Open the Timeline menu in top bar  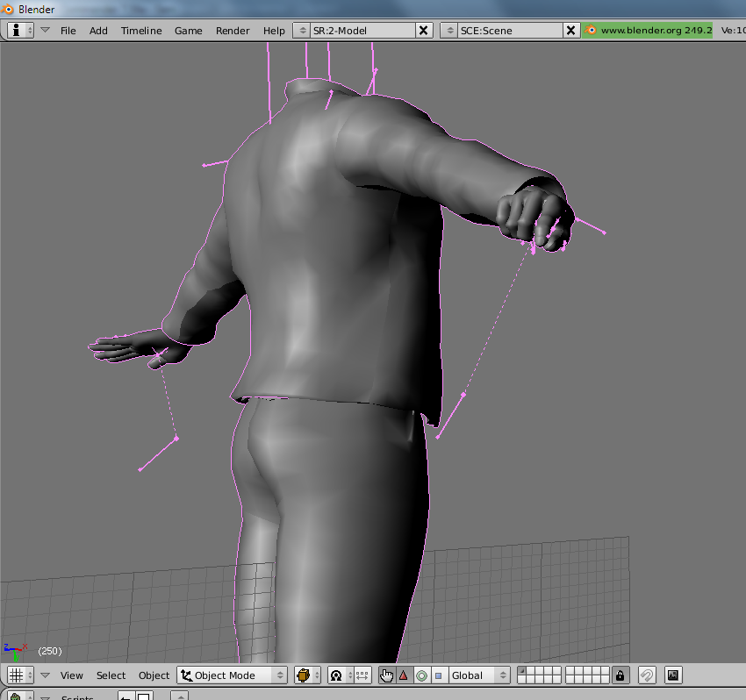pos(141,30)
